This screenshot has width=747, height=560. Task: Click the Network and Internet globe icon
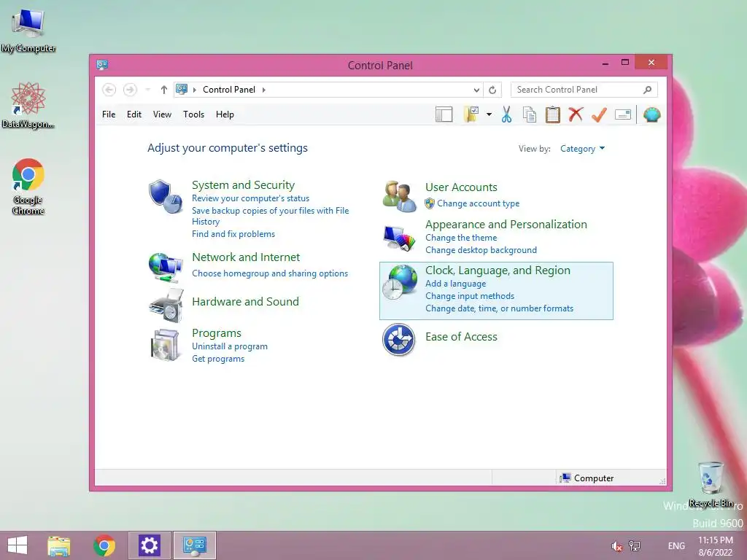[x=166, y=267]
